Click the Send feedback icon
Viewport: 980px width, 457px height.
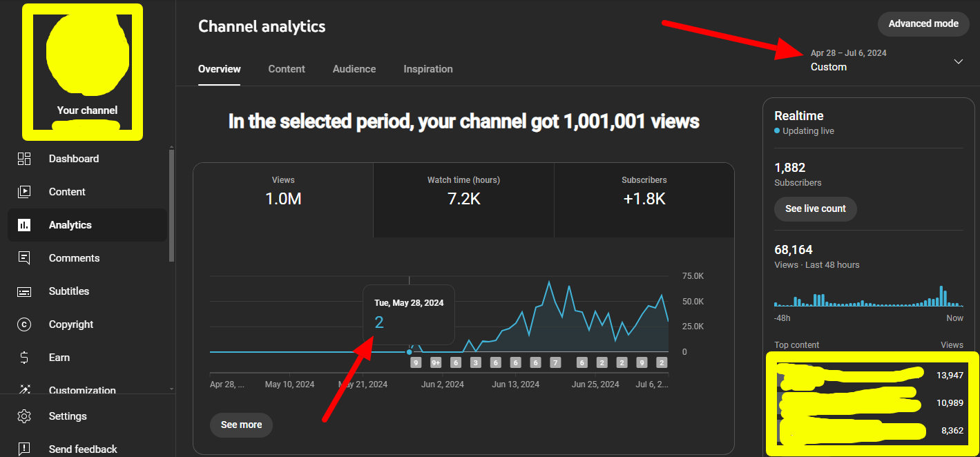24,449
